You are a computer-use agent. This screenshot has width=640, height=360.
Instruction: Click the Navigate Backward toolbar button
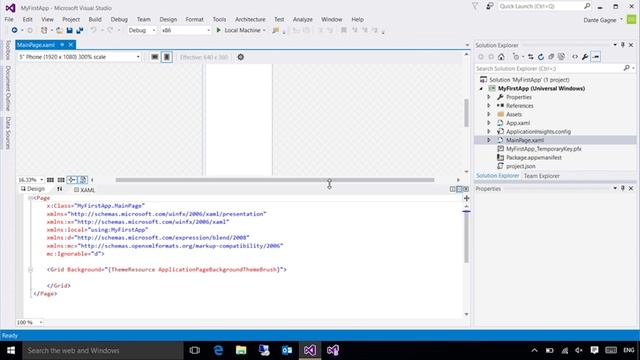[14, 30]
